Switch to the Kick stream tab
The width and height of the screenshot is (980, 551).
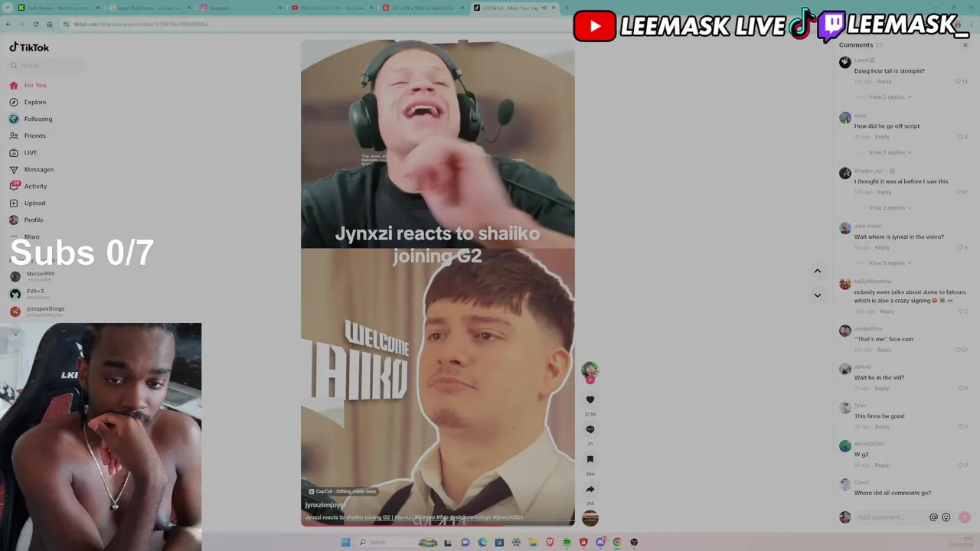(57, 8)
